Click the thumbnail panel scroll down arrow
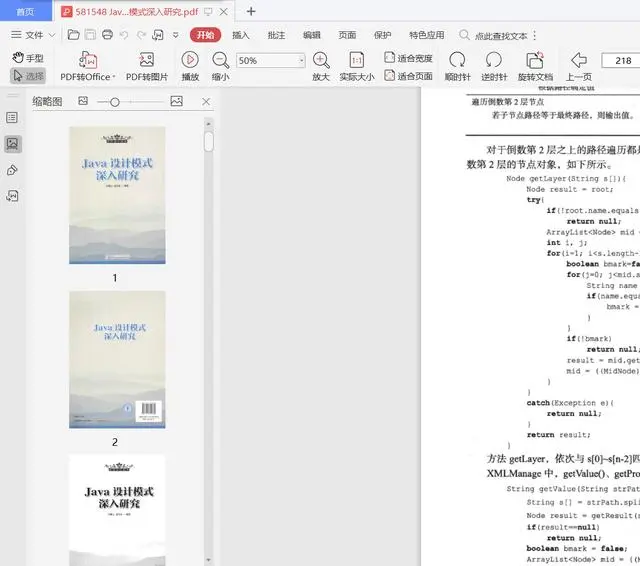640x566 pixels. 209,560
